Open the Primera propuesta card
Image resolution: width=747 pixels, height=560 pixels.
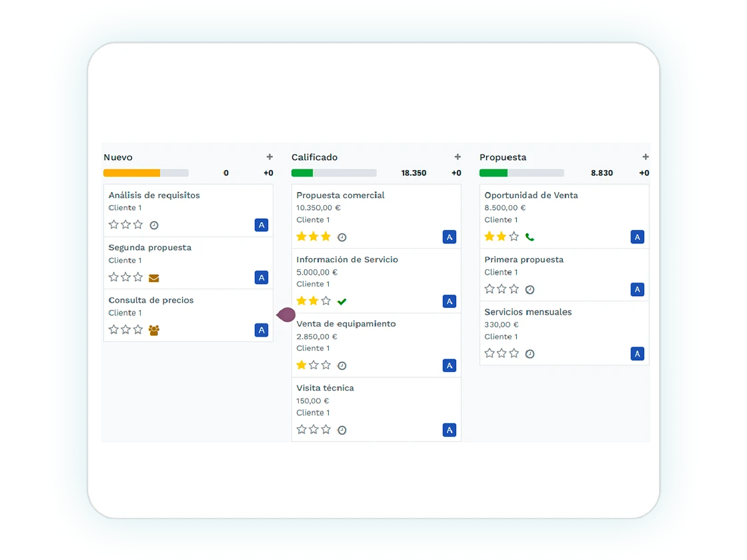(x=524, y=260)
